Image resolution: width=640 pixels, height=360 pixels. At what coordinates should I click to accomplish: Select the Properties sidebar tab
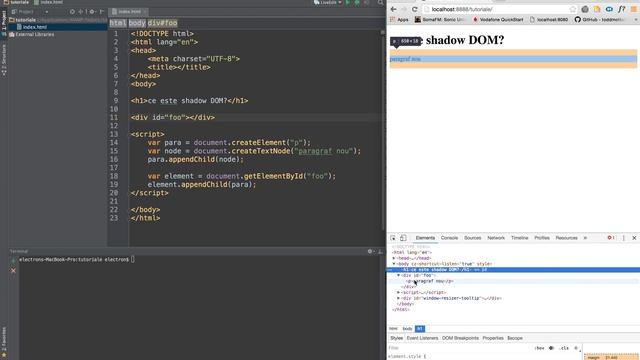click(493, 338)
